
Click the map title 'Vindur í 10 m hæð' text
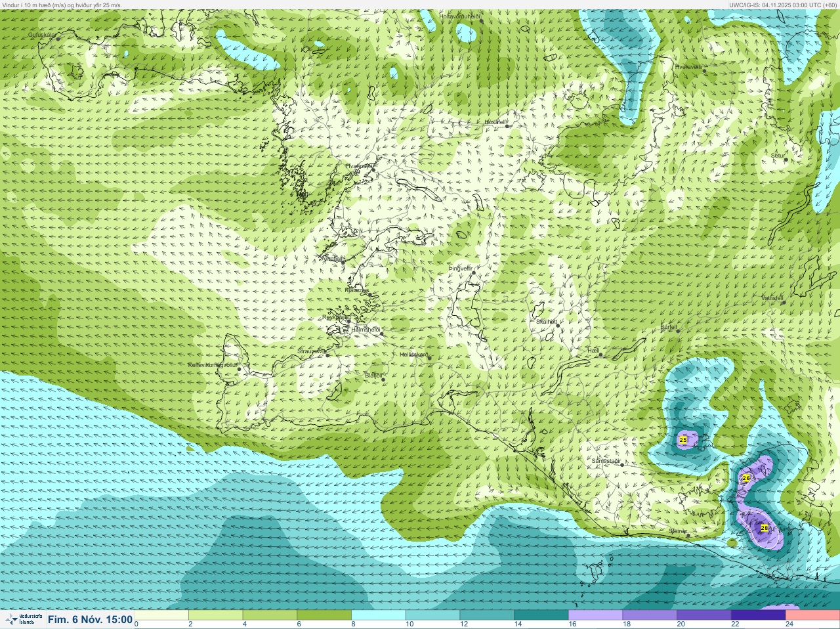pyautogui.click(x=27, y=5)
